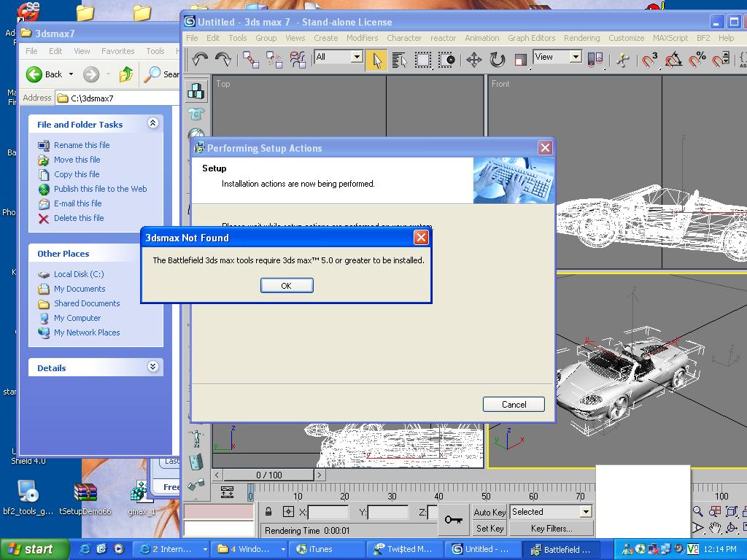Open the 'View' reference coordinate dropdown
The image size is (747, 560).
pos(576,57)
